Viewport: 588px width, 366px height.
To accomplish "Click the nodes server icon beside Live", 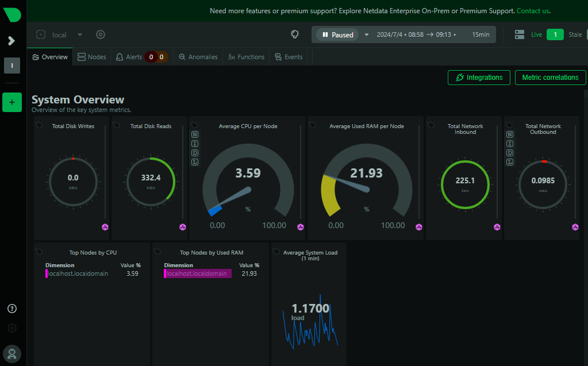I will click(520, 34).
